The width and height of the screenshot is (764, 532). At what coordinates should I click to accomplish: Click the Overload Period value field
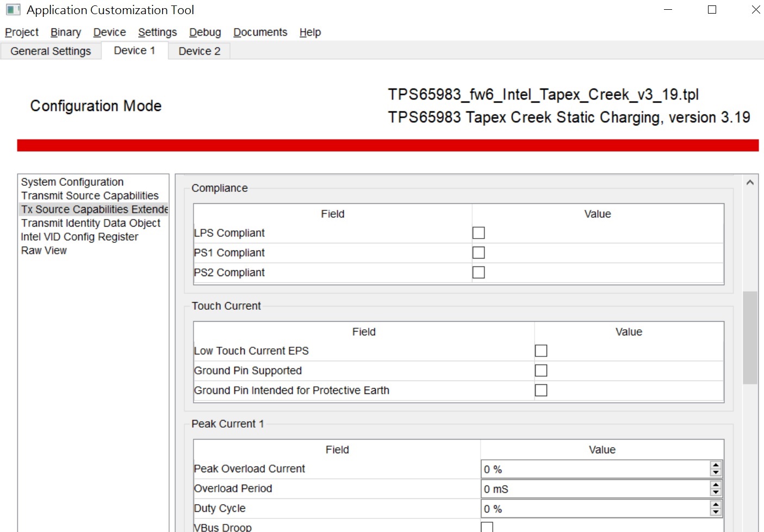pyautogui.click(x=595, y=489)
